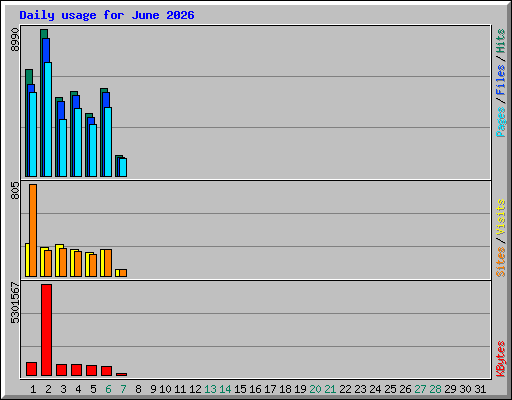This screenshot has height=400, width=512.
Task: Click the day 1 axis label
Action: coord(33,389)
